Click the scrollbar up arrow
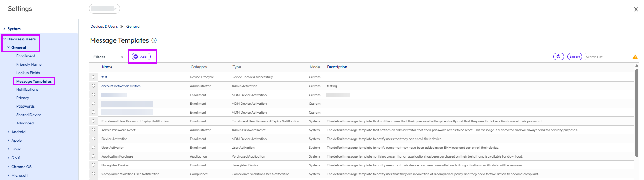The image size is (644, 180). click(x=637, y=66)
